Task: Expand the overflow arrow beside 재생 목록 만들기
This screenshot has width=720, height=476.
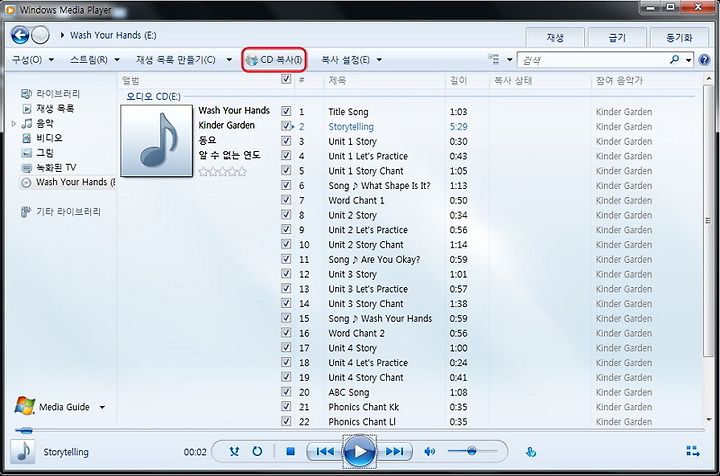Action: 229,60
